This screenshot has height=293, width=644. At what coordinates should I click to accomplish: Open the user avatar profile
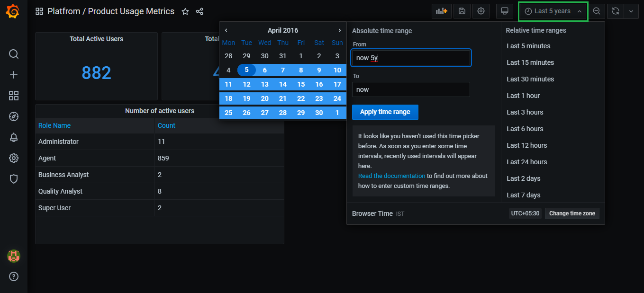pos(14,256)
